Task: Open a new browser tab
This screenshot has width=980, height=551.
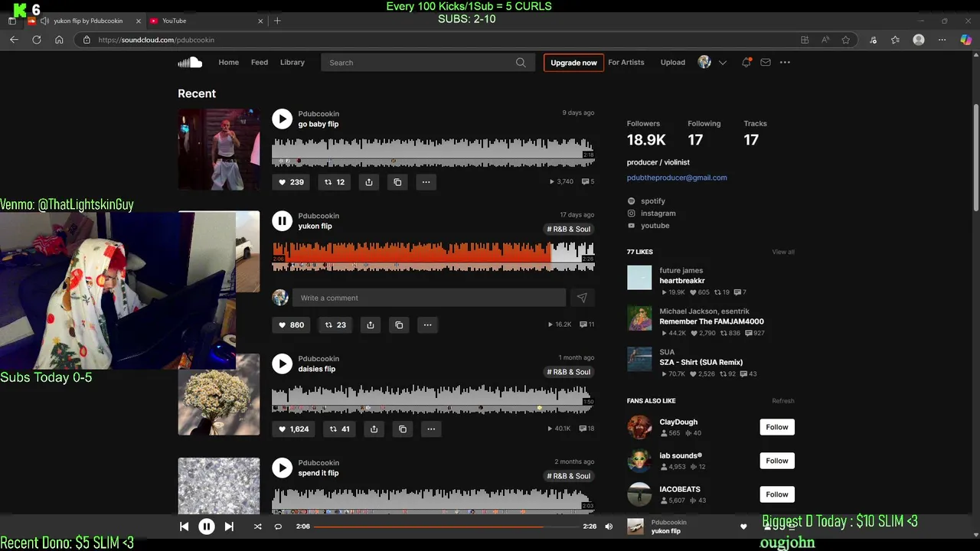Action: pos(277,21)
